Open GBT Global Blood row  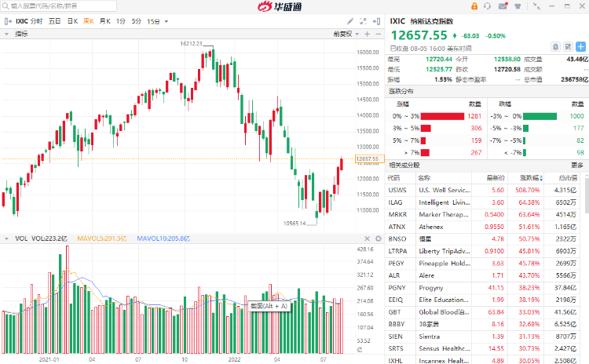(x=483, y=312)
